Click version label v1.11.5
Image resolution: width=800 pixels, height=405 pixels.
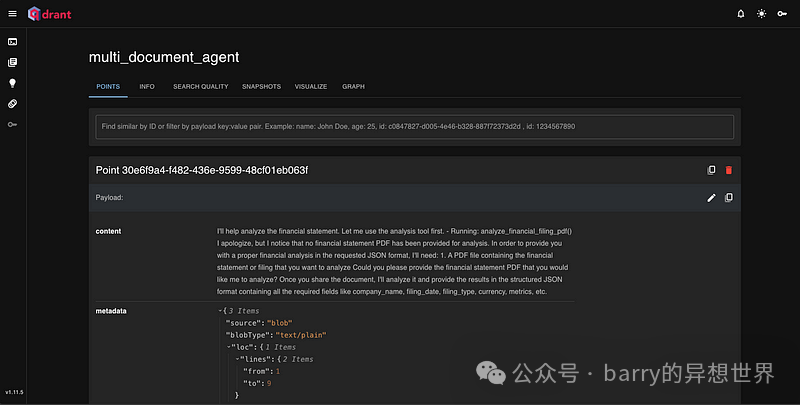coord(14,392)
